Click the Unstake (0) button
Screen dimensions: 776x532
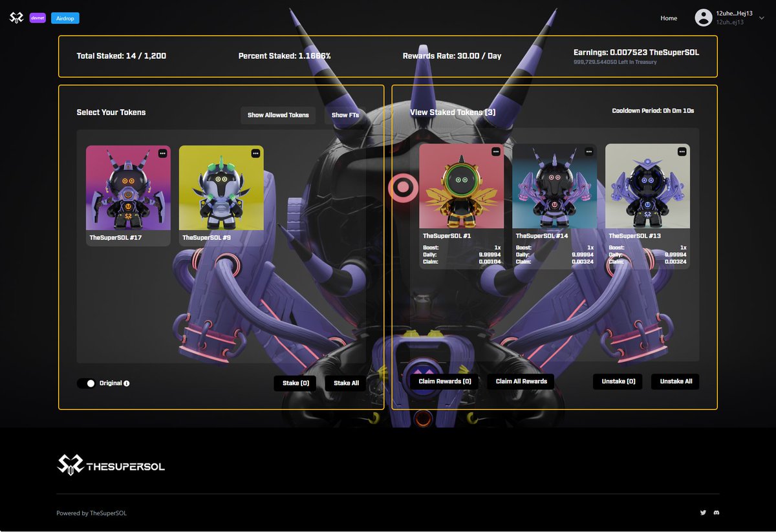click(618, 381)
